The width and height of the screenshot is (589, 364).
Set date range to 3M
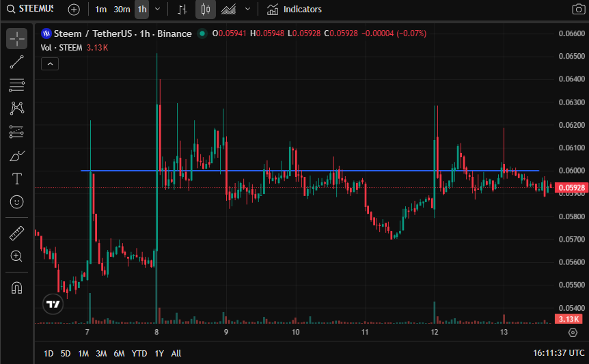[x=101, y=354]
